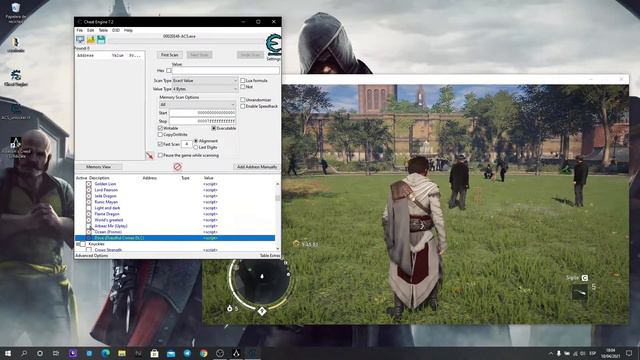Click the Undo Scan button
640x360 pixels.
pyautogui.click(x=250, y=55)
